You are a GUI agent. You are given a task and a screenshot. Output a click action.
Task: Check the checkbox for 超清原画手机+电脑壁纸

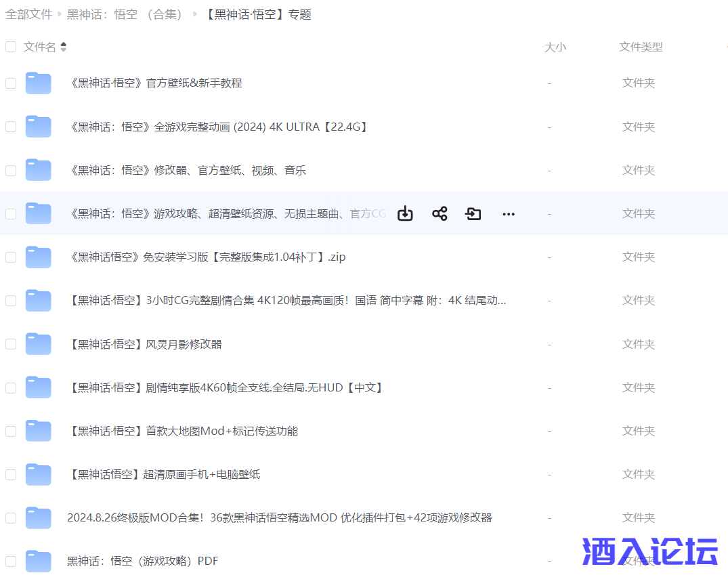click(11, 474)
